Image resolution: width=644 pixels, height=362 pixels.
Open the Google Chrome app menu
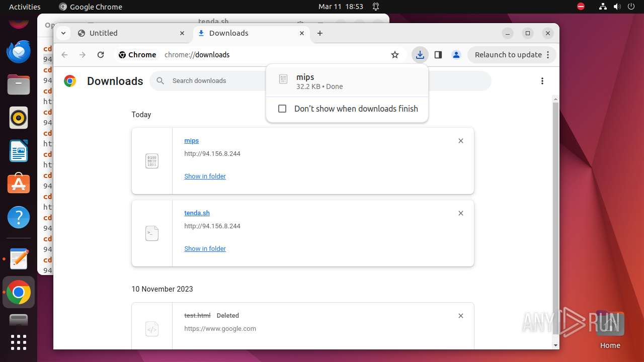point(91,7)
